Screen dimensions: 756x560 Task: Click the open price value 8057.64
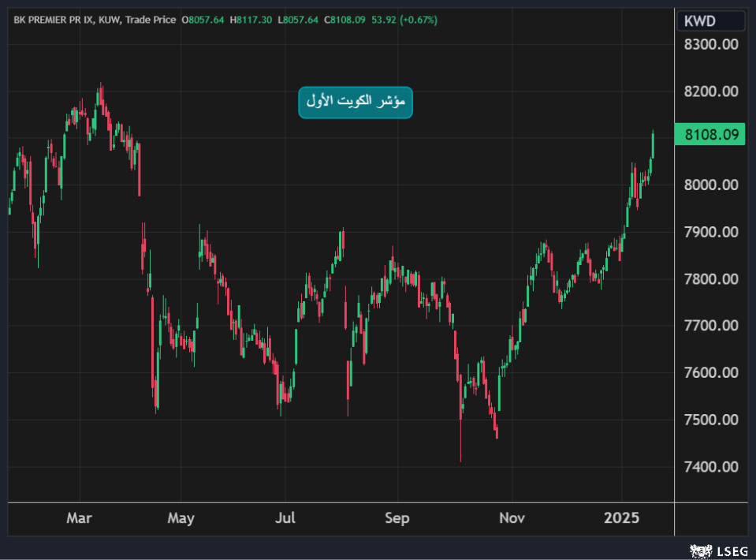pyautogui.click(x=207, y=20)
